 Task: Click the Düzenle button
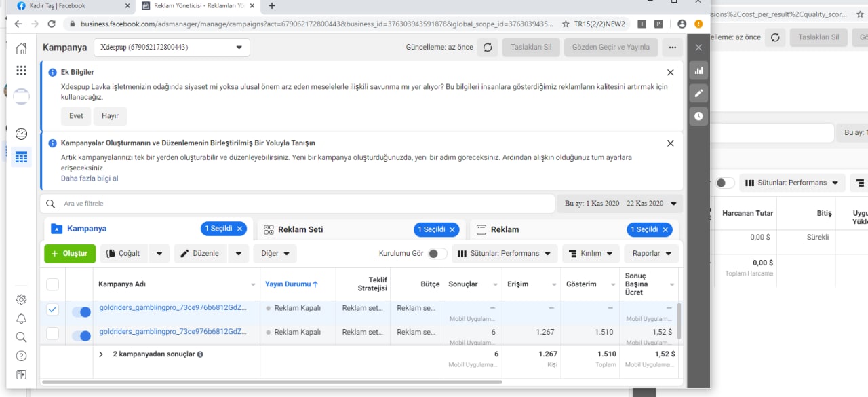[x=201, y=254]
